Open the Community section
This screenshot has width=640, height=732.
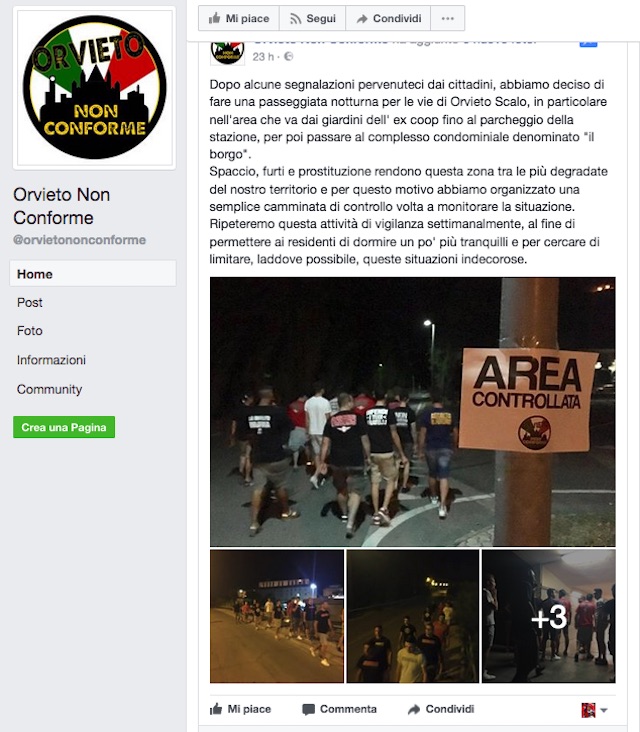(x=49, y=389)
